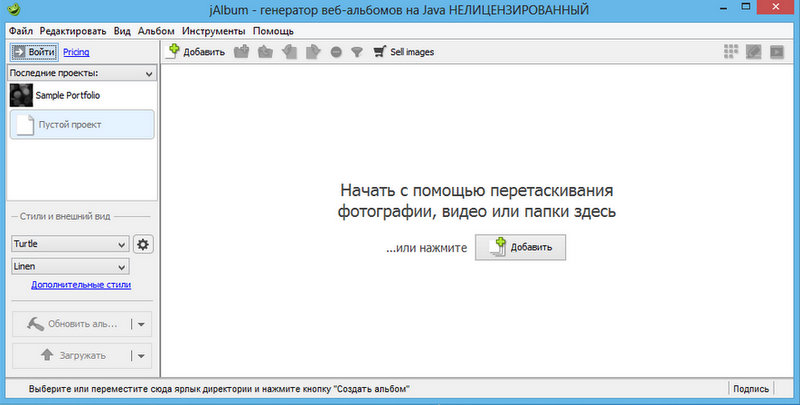Click the round exclude icon in toolbar
800x405 pixels.
point(336,52)
